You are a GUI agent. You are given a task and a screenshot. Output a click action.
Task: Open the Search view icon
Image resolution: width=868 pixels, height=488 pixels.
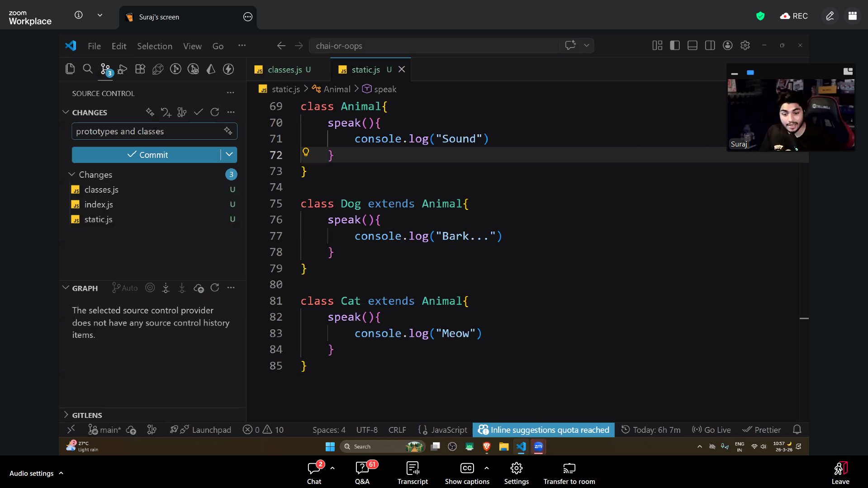[88, 69]
